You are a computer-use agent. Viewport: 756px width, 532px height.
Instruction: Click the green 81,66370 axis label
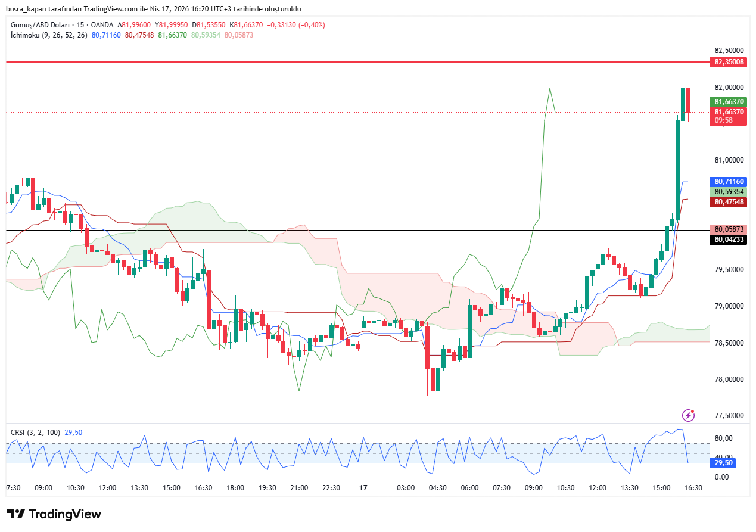(x=729, y=102)
